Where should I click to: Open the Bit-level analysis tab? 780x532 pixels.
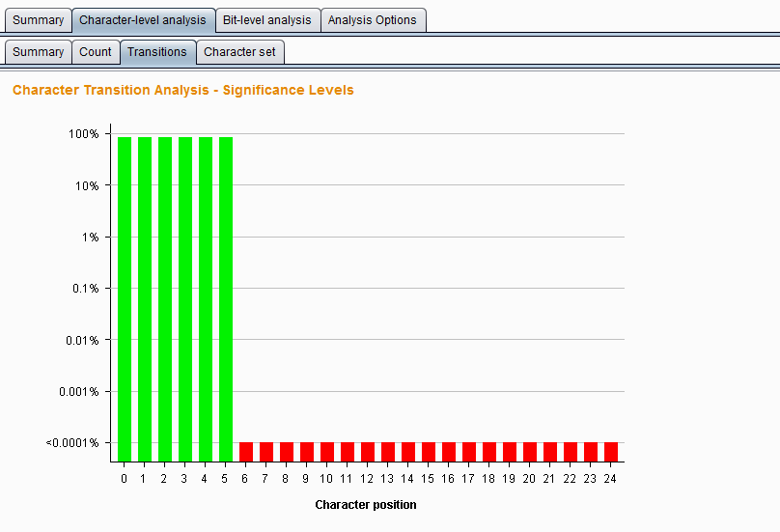(x=266, y=20)
